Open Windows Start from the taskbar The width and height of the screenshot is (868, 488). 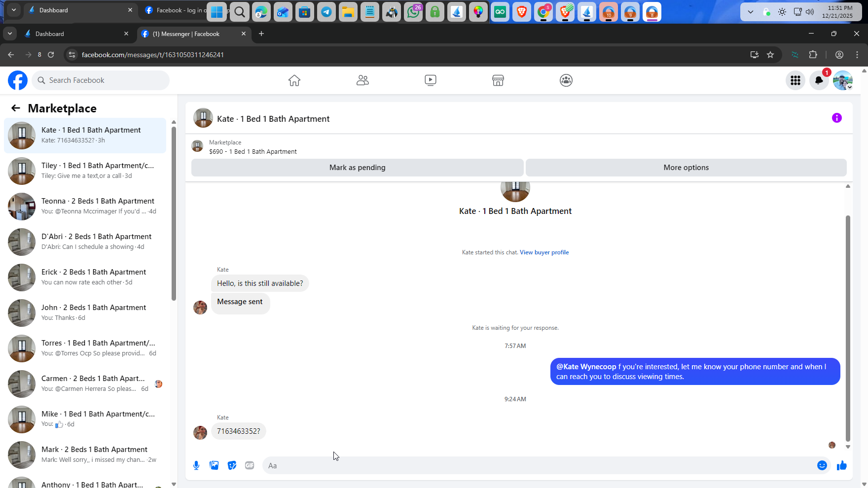[x=217, y=12]
